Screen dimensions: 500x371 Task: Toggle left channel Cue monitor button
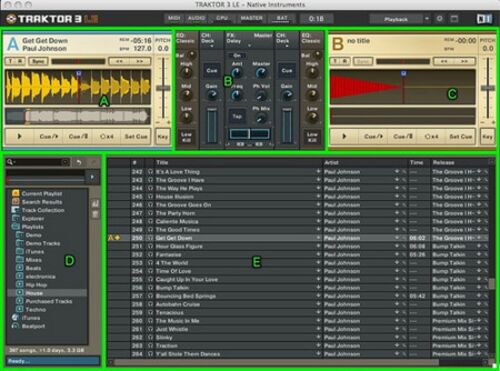[x=212, y=71]
